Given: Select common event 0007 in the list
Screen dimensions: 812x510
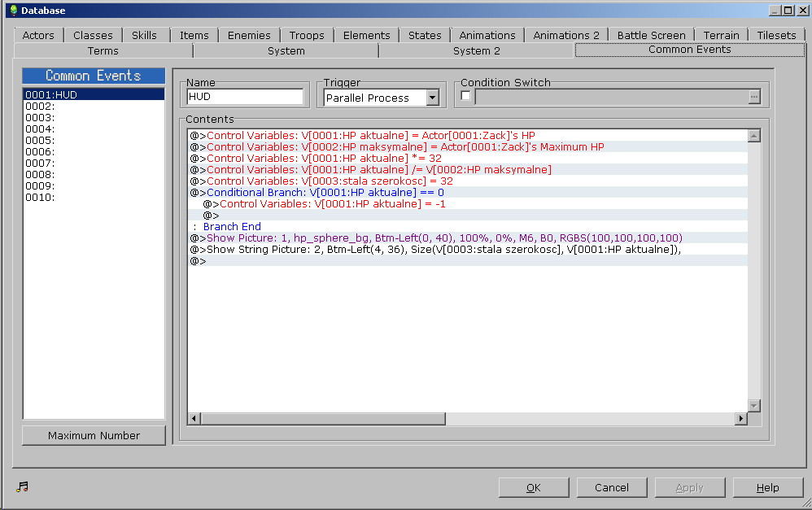Looking at the screenshot, I should point(94,163).
